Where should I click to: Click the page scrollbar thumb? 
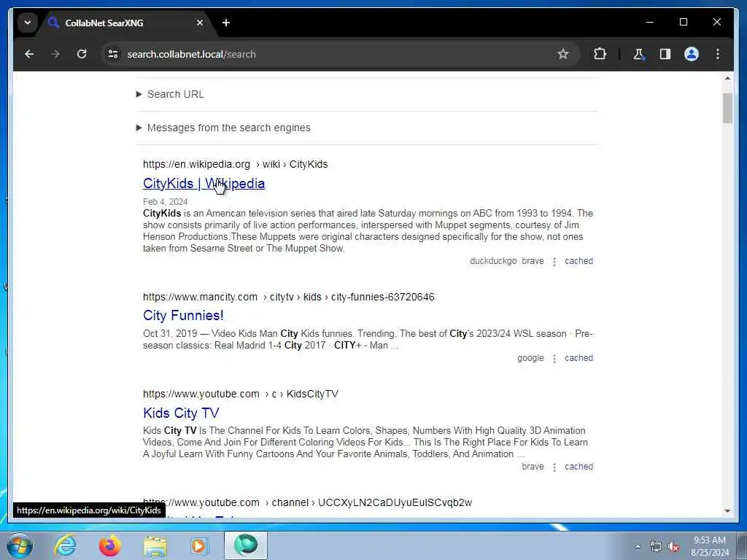pos(727,109)
